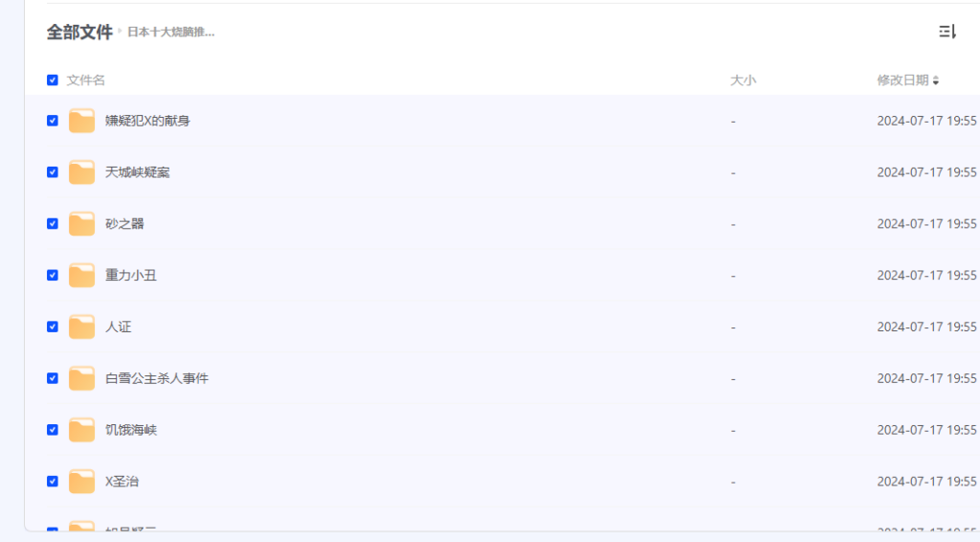
Task: Toggle the select-all checkbox beside 文件名
Action: [x=53, y=80]
